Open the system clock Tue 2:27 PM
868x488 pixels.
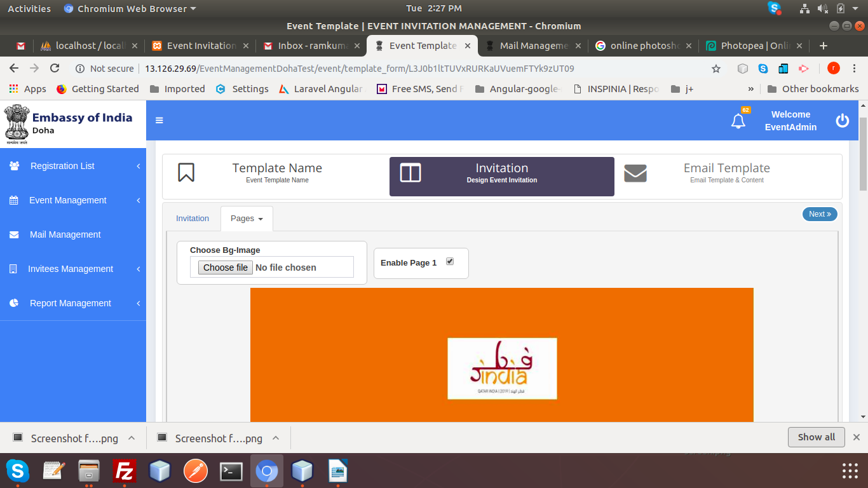[434, 8]
